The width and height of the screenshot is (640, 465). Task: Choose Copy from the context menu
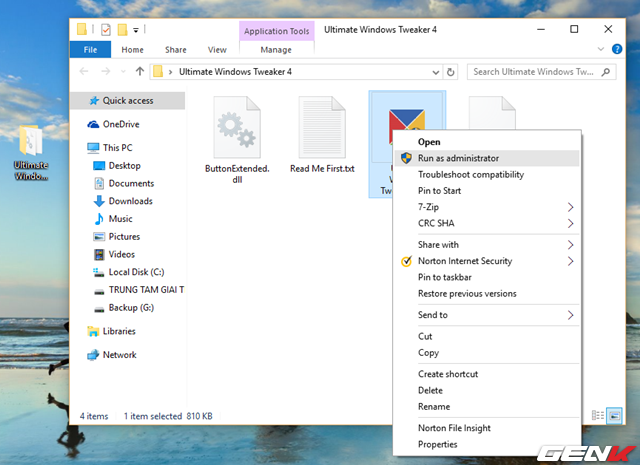(x=487, y=352)
